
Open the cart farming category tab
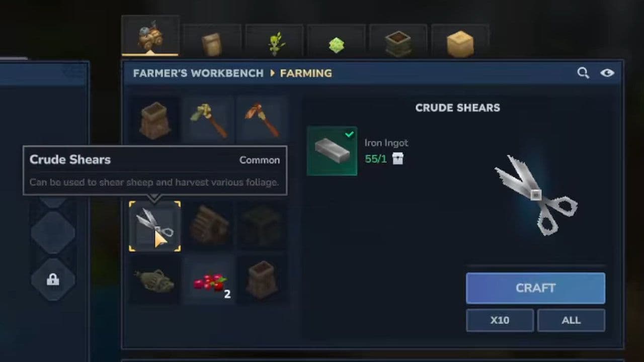pos(150,35)
